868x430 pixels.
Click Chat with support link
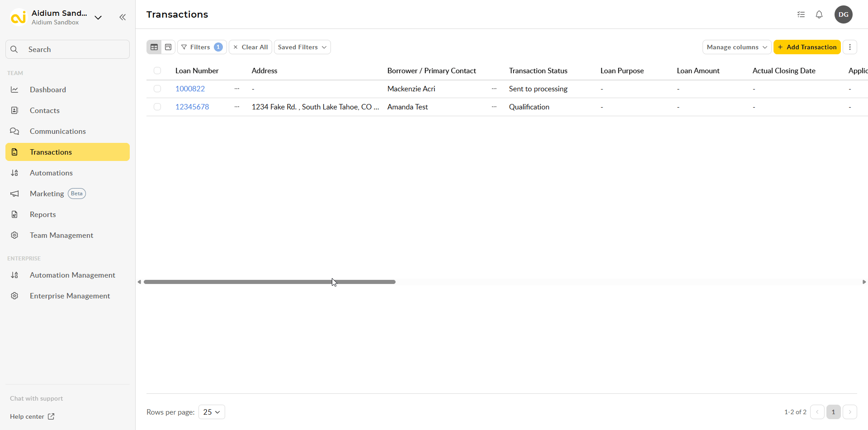tap(36, 398)
